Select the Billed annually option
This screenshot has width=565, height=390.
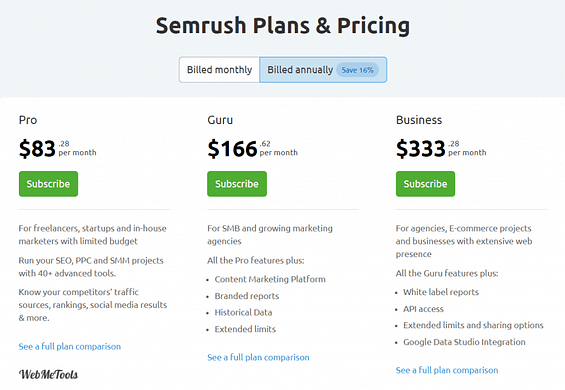pos(323,70)
